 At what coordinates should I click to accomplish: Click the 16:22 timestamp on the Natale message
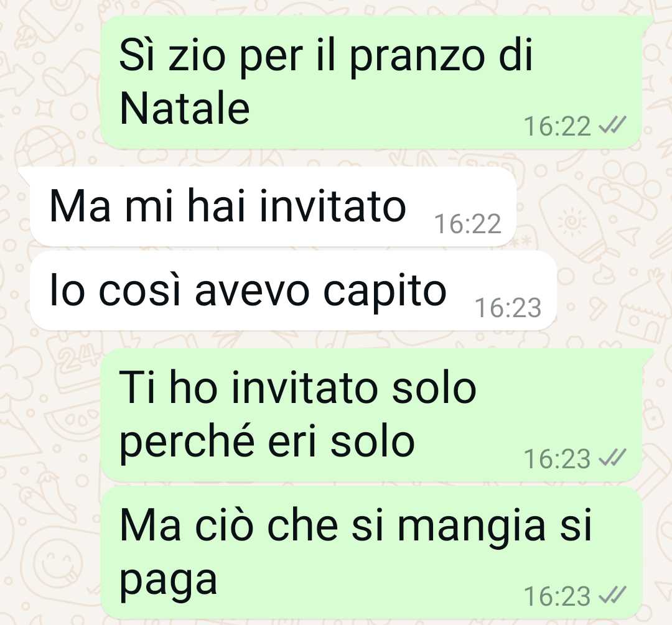[x=558, y=126]
